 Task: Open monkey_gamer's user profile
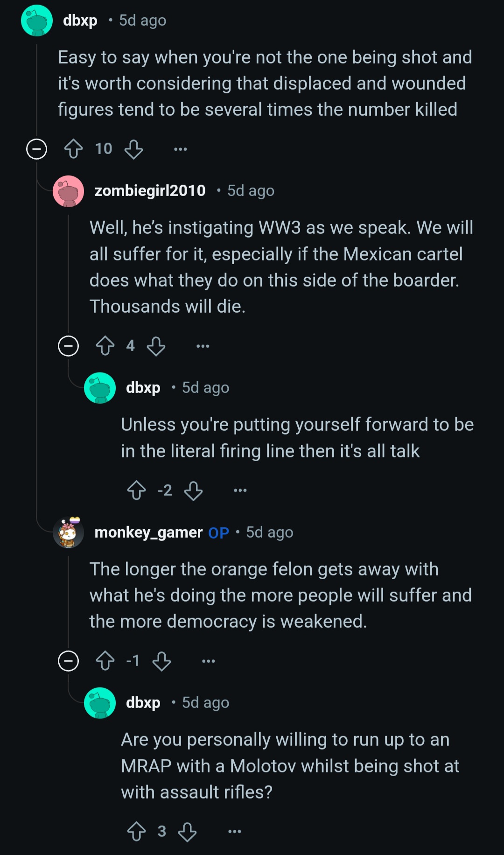(148, 532)
